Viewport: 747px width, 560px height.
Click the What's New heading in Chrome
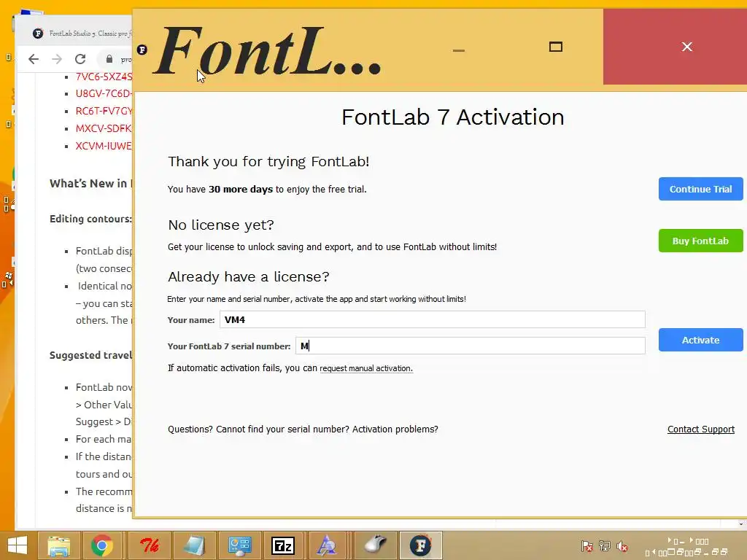click(x=90, y=183)
